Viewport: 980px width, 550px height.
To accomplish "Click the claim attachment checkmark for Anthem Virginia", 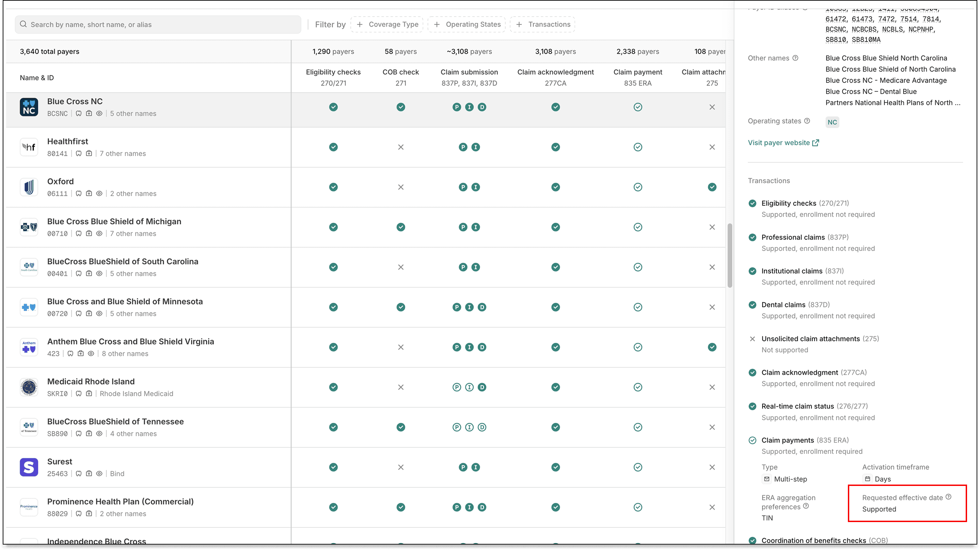I will coord(712,347).
